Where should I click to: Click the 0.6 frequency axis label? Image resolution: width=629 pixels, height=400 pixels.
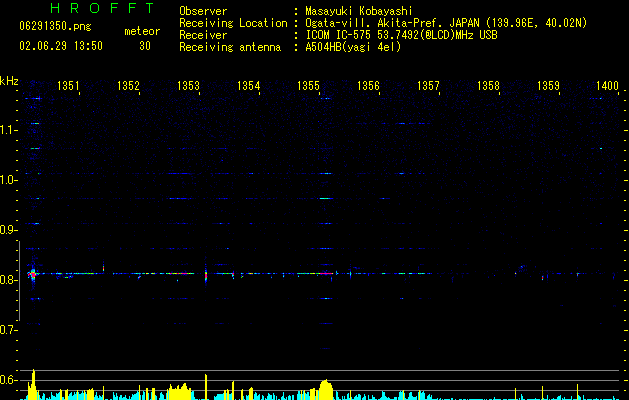click(8, 380)
